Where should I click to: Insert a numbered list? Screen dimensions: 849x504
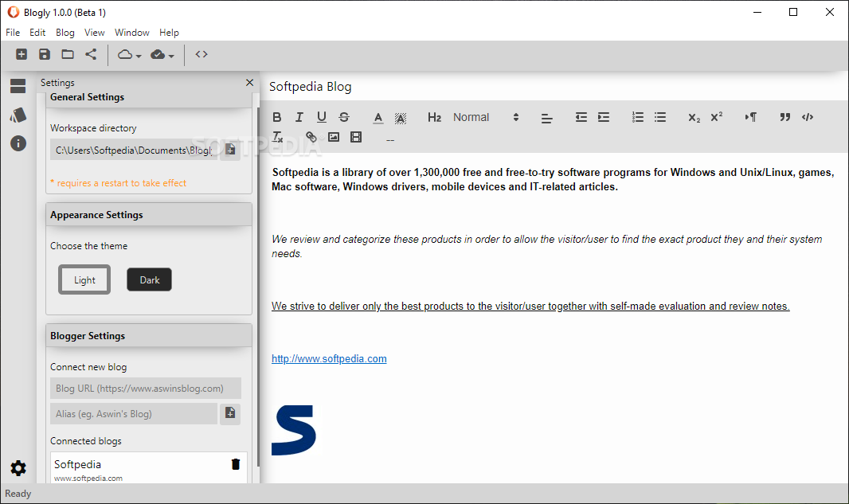[637, 117]
